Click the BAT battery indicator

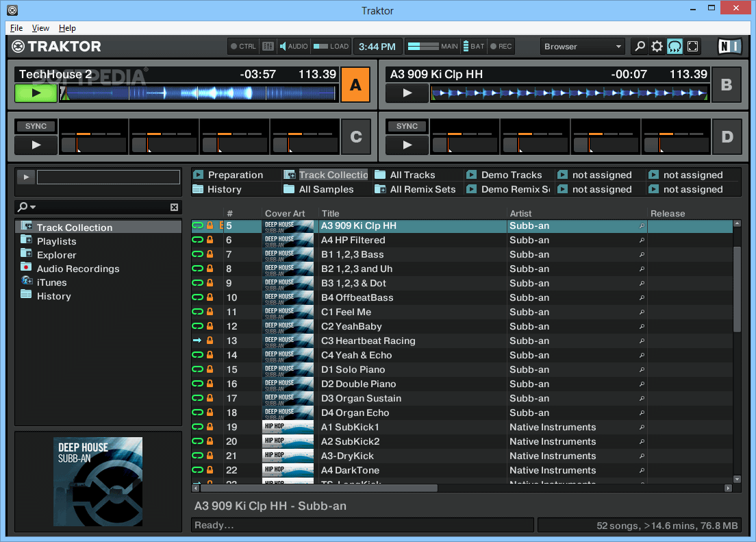point(474,47)
